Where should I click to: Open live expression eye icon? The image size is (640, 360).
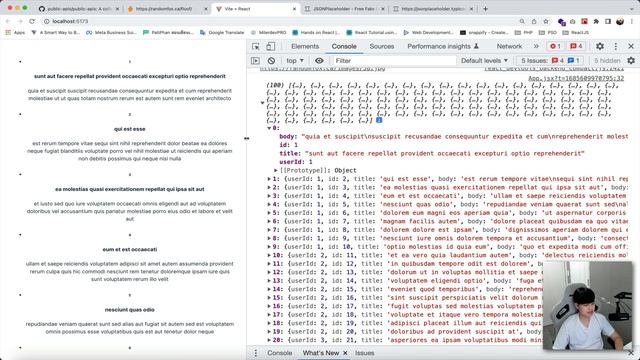[319, 60]
